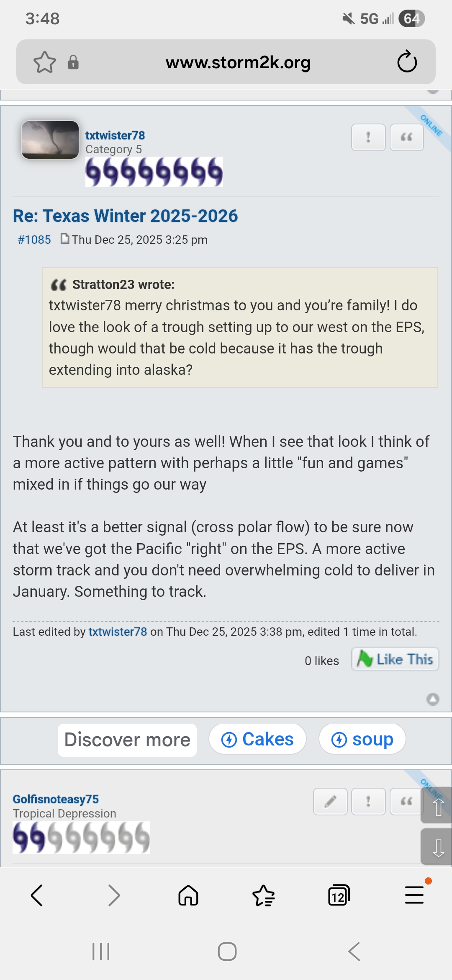
Task: Tap the bookmark star in address bar
Action: (x=44, y=62)
